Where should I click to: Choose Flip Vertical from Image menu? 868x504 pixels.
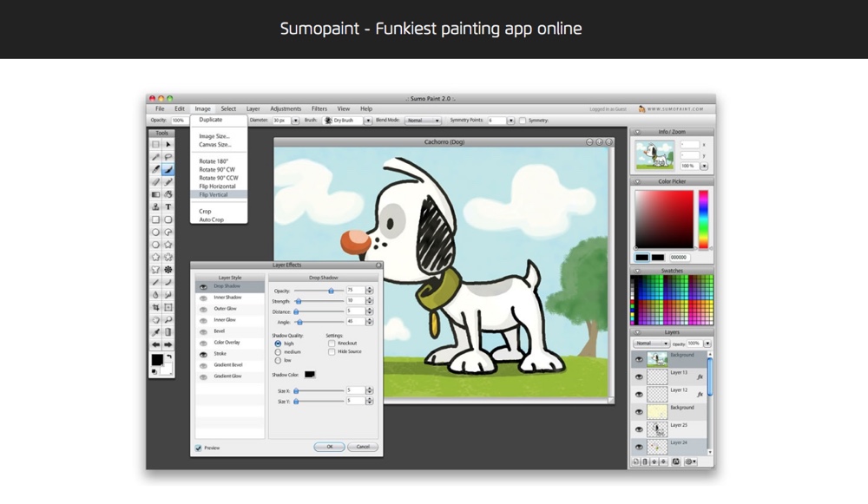click(x=219, y=194)
